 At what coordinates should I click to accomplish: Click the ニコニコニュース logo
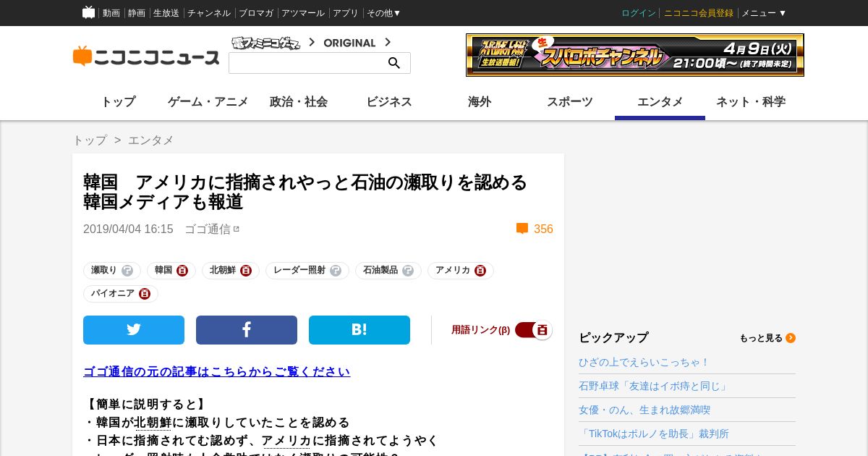(x=146, y=56)
